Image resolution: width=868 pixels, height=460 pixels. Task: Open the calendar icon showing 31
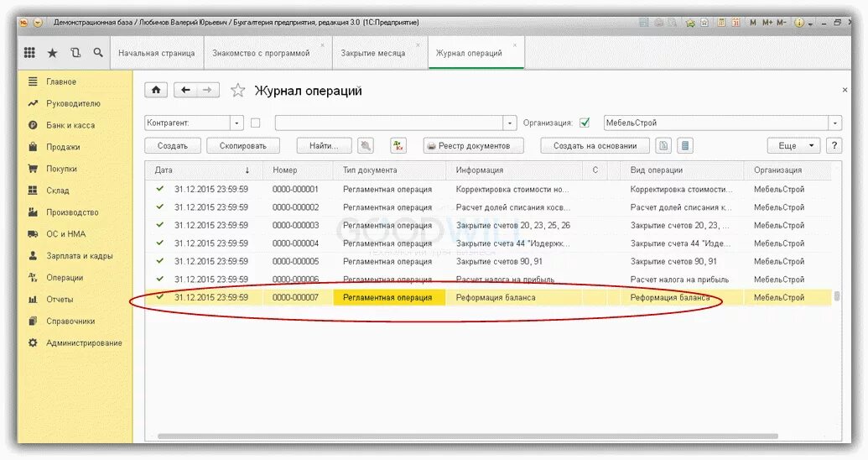pyautogui.click(x=735, y=23)
